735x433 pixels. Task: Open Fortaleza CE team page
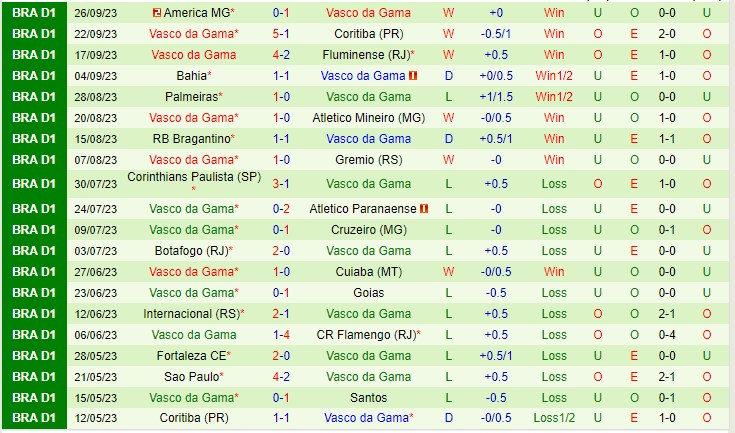click(191, 356)
